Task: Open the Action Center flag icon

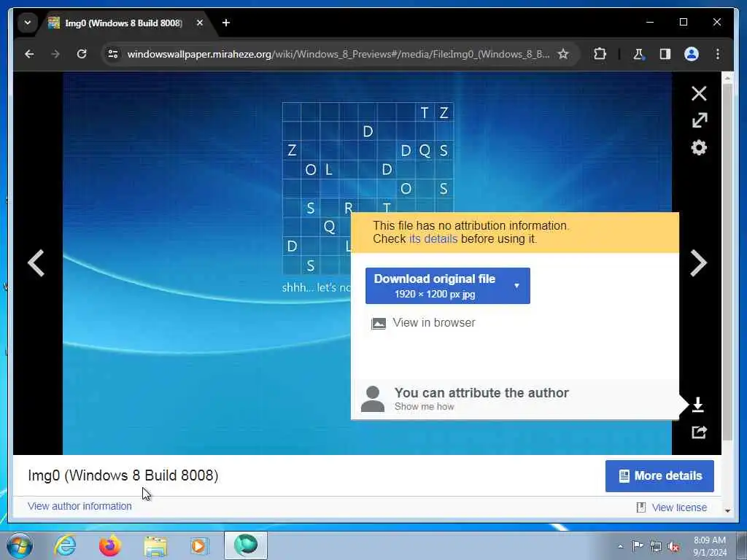Action: point(637,546)
